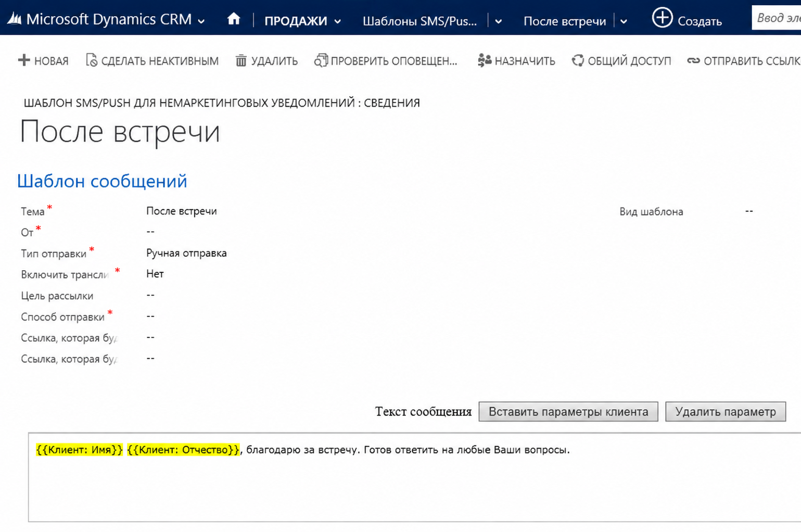Click the chain link icon for ОТПРАВИТЬ ССЫЛКУ
Screen dimensions: 801x532
pyautogui.click(x=693, y=61)
